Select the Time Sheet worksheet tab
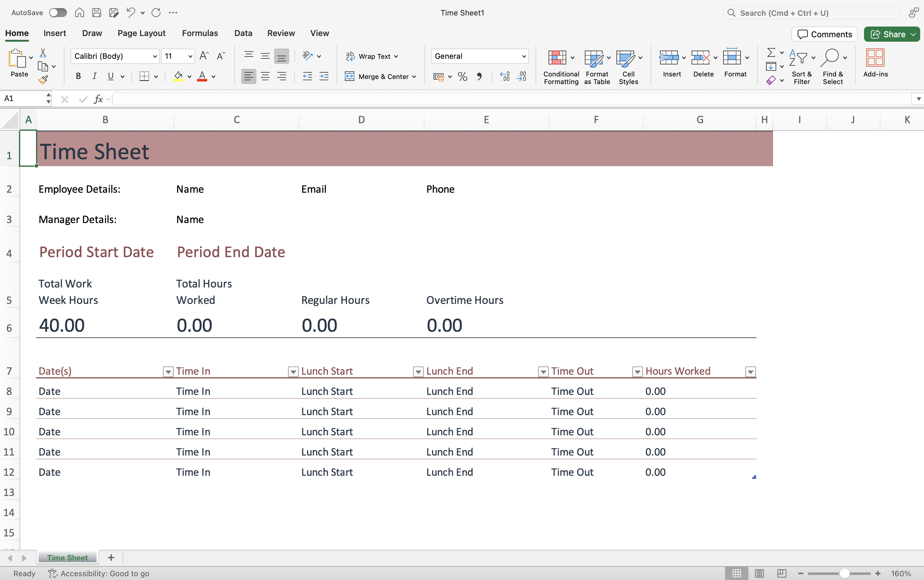Screen dimensions: 924x580 coord(68,557)
